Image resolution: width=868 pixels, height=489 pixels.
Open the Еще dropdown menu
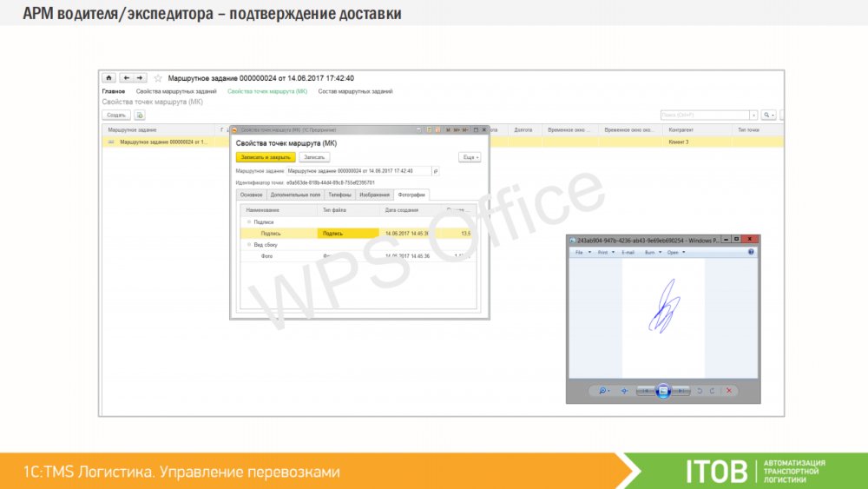coord(469,157)
